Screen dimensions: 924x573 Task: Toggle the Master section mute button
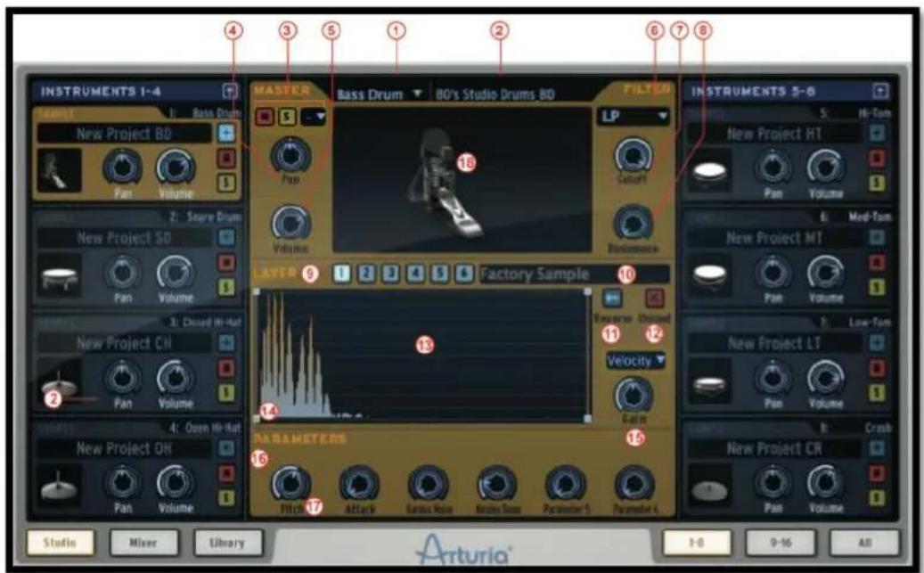pos(265,117)
